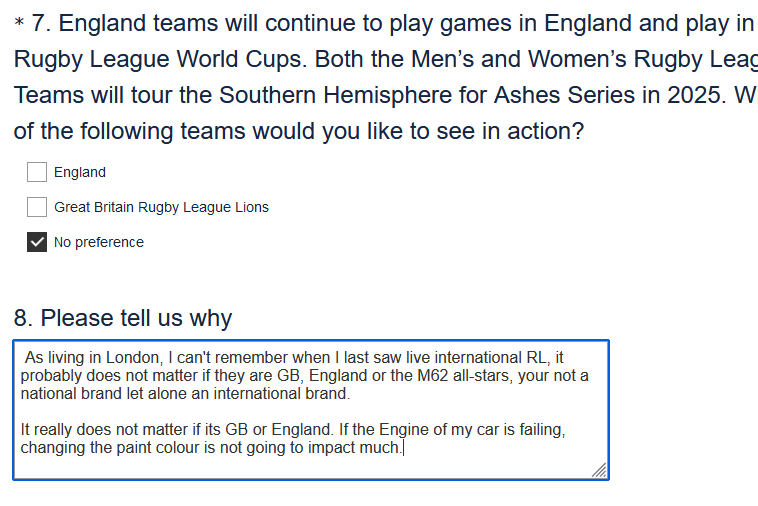The width and height of the screenshot is (758, 506).
Task: Tick the Great Britain Rugby League Lions checkbox
Action: [37, 207]
